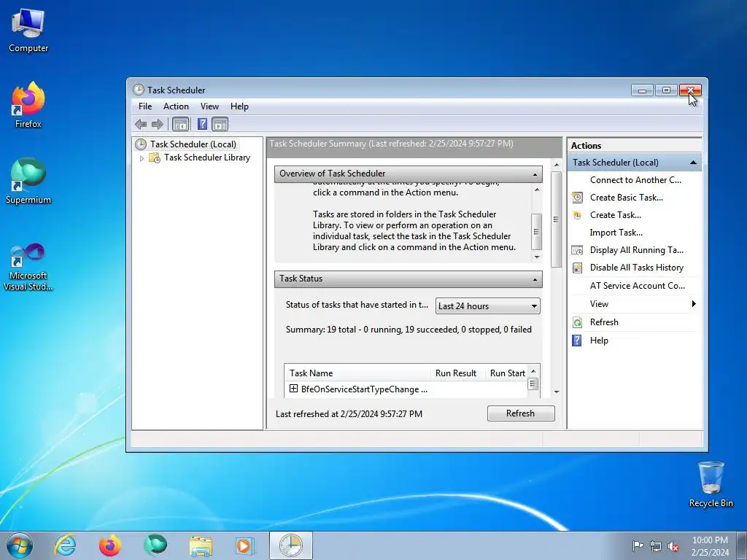Click the blue Help icon in Actions pane
The height and width of the screenshot is (560, 747).
pos(577,341)
